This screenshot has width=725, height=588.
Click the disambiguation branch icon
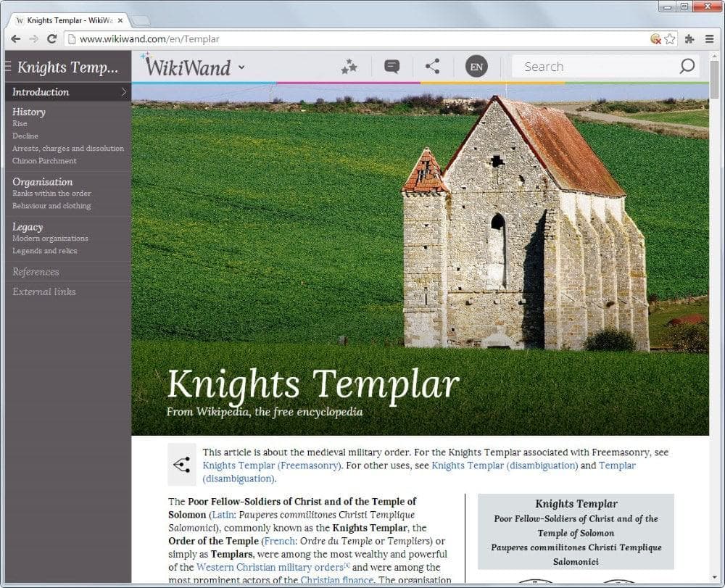[x=182, y=465]
